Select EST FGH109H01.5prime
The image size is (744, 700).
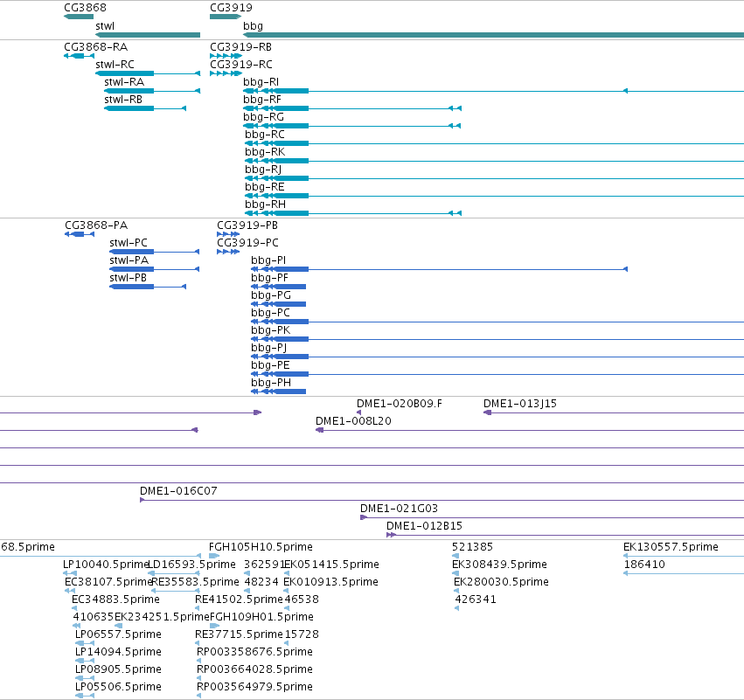tap(261, 618)
